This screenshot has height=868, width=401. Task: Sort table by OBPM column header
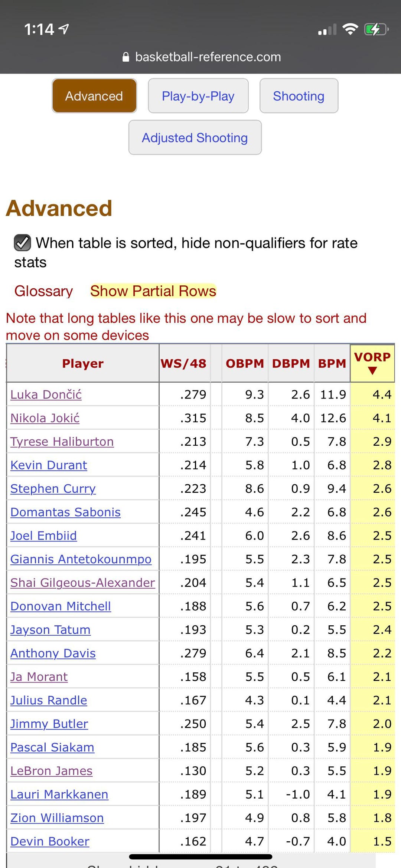(245, 363)
